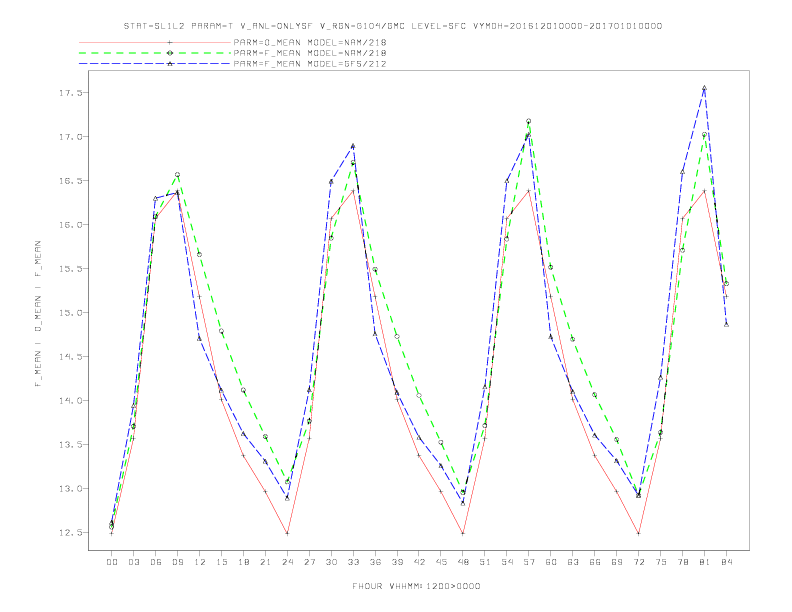Click forecast hour 81 on the x-axis
The height and width of the screenshot is (612, 792).
705,562
